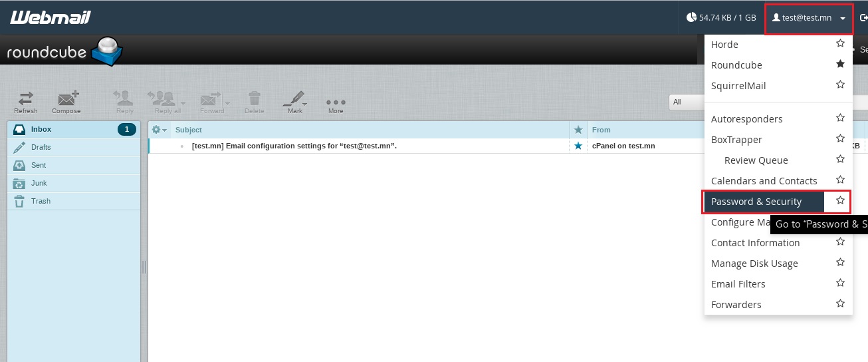The height and width of the screenshot is (362, 868).
Task: Click the Webmail logo
Action: point(51,17)
